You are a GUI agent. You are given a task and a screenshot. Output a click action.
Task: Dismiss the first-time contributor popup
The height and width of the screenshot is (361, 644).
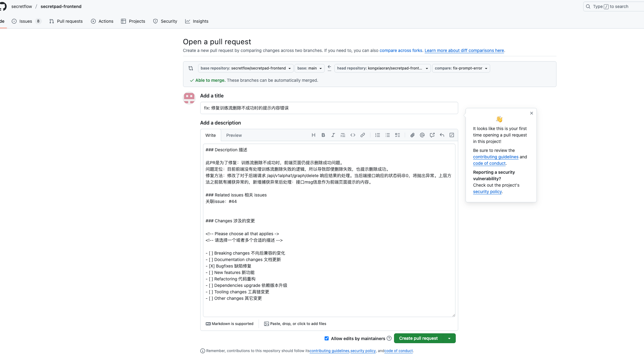tap(531, 113)
